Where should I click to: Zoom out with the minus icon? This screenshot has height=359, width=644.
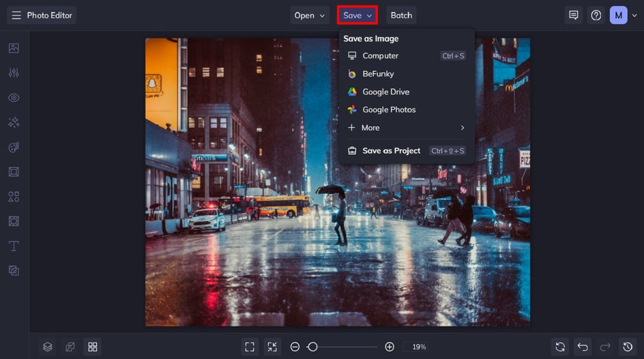295,347
